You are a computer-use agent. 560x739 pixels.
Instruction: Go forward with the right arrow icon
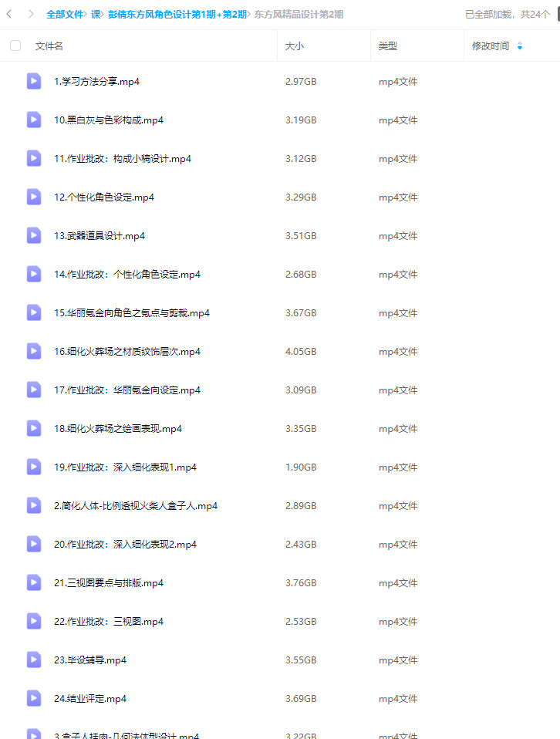[x=31, y=14]
